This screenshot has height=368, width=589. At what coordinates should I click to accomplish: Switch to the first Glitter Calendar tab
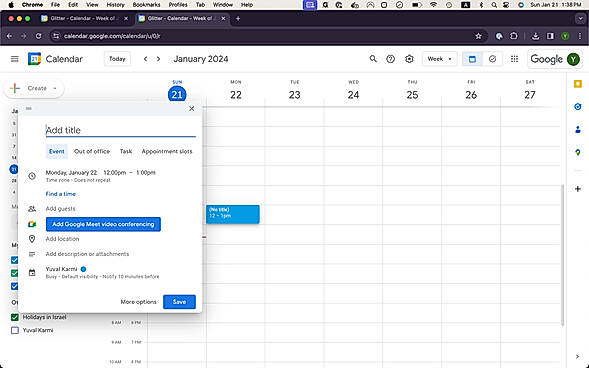(x=85, y=18)
